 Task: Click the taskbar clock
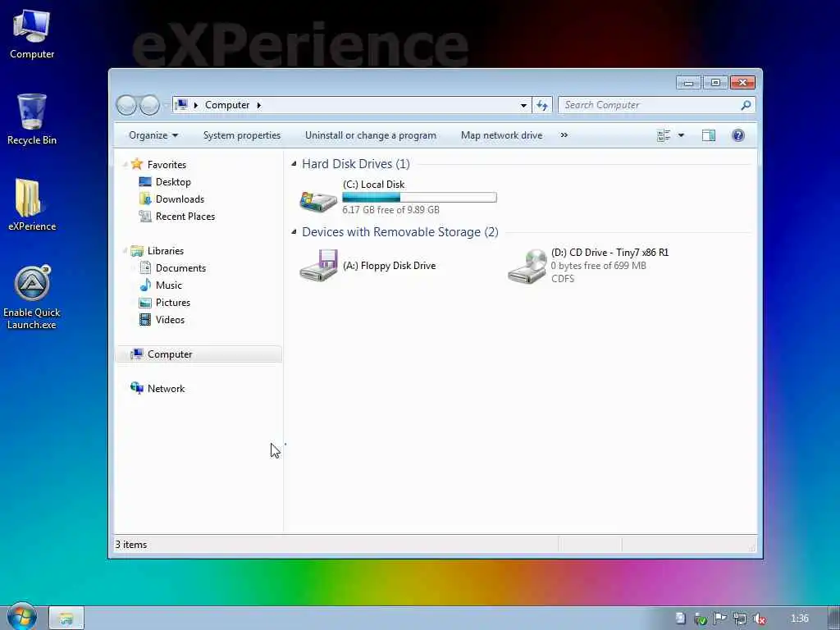tap(799, 619)
